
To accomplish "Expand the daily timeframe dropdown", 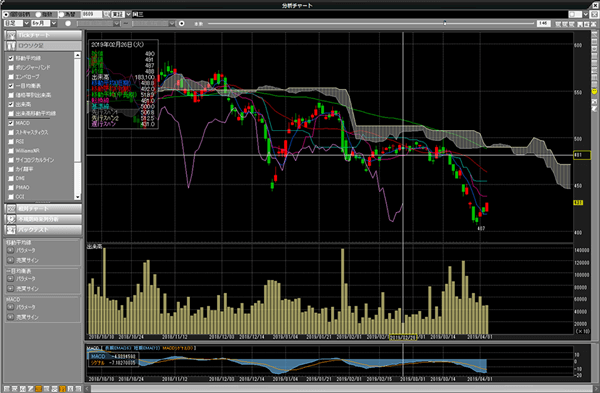I will [x=26, y=23].
